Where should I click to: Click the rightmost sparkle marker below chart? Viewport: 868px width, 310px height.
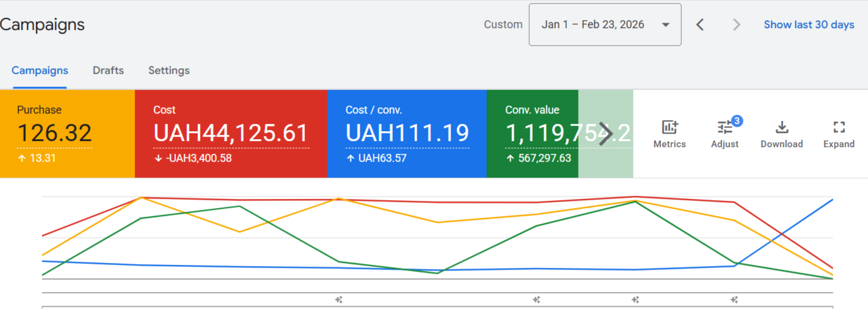(x=735, y=300)
